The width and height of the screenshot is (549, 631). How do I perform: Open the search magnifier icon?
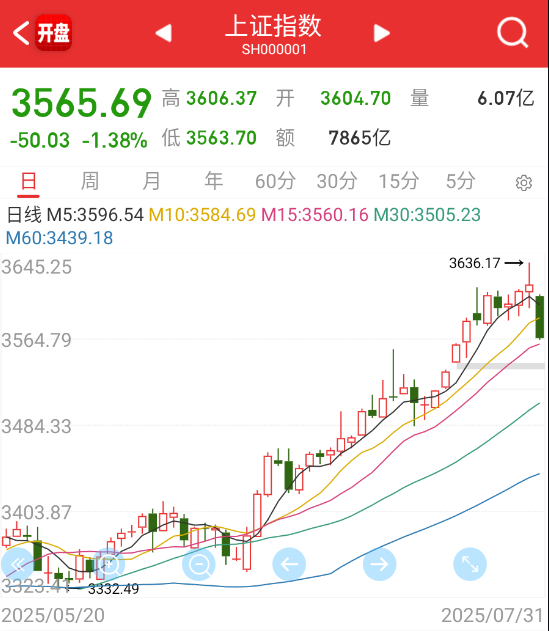click(x=512, y=33)
